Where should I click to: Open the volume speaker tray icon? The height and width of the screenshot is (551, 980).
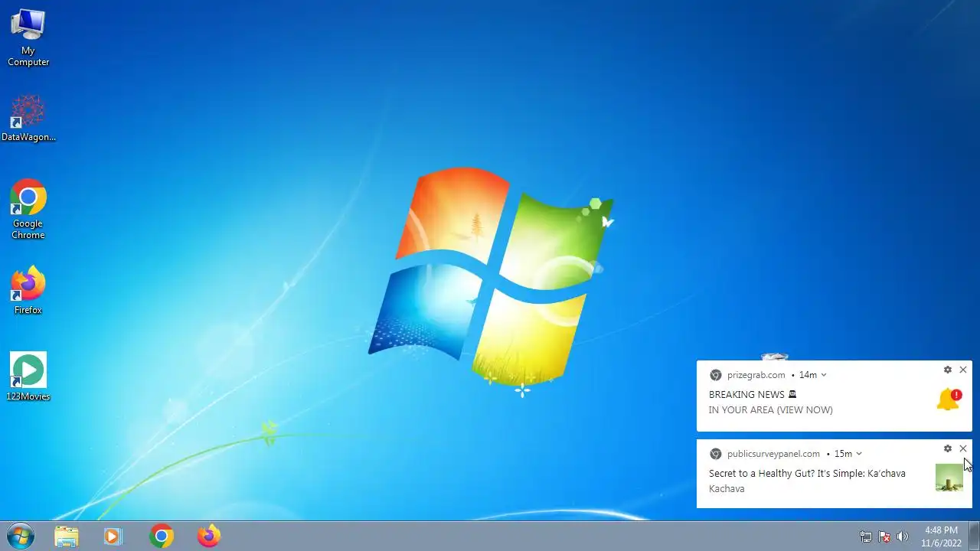click(903, 536)
